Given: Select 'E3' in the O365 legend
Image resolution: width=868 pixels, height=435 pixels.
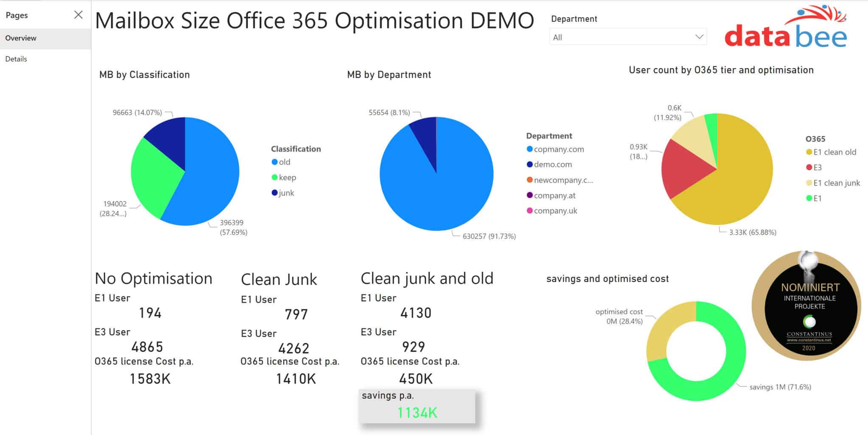Looking at the screenshot, I should [814, 167].
